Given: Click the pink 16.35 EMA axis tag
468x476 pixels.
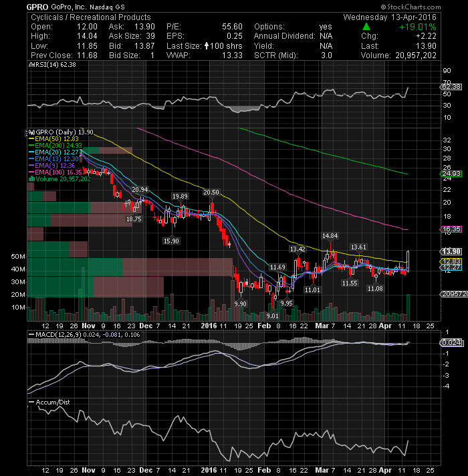Looking at the screenshot, I should tap(451, 229).
